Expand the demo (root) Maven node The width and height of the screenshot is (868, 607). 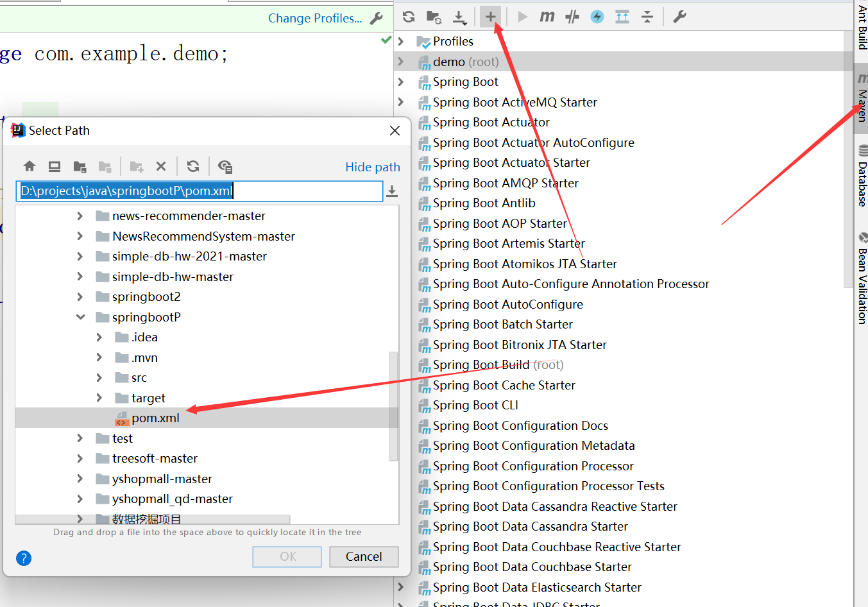pos(401,62)
